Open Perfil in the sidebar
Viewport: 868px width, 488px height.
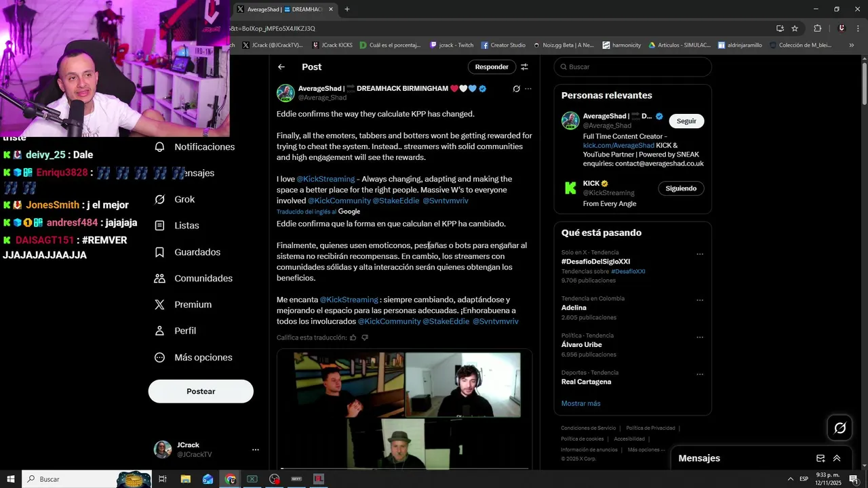176,331
